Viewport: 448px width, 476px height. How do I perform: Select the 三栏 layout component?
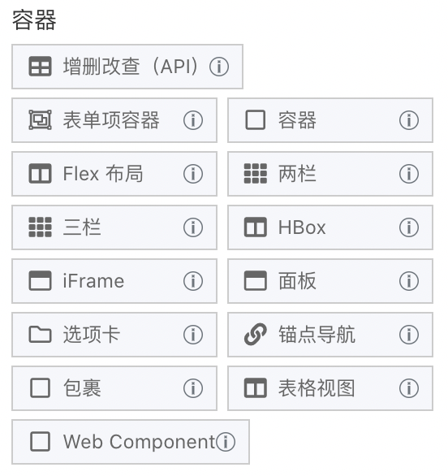114,227
